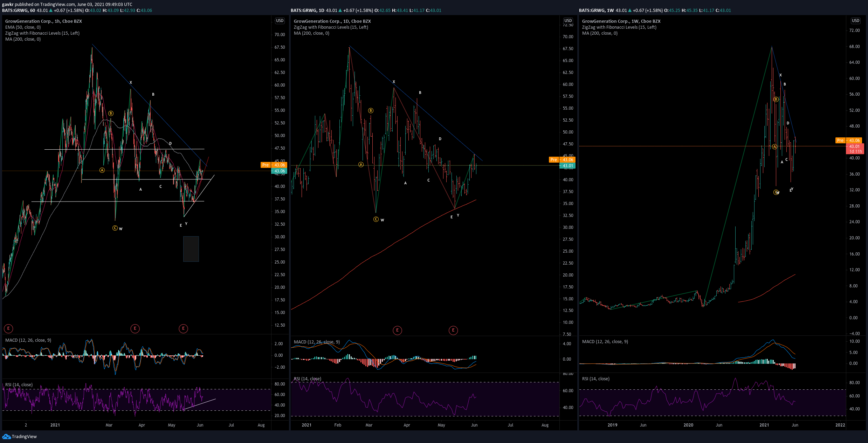
Task: Click the May earnings E marker on 1D chart
Action: click(453, 330)
